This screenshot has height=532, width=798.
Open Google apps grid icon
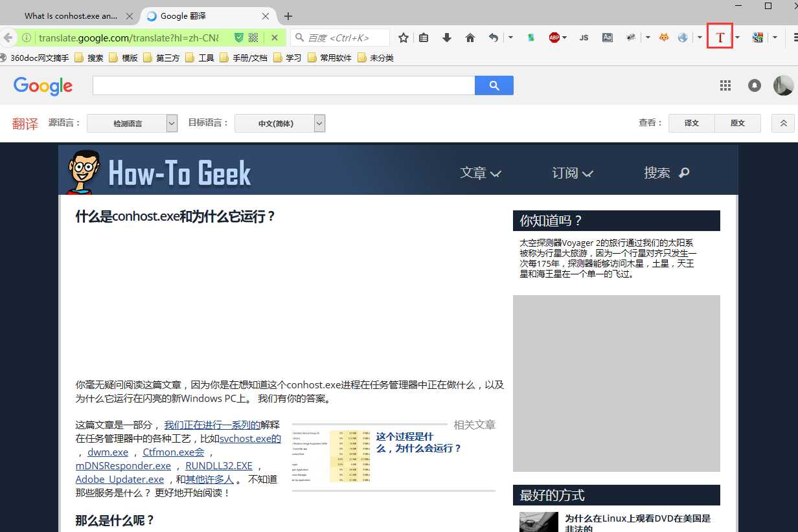coord(725,85)
